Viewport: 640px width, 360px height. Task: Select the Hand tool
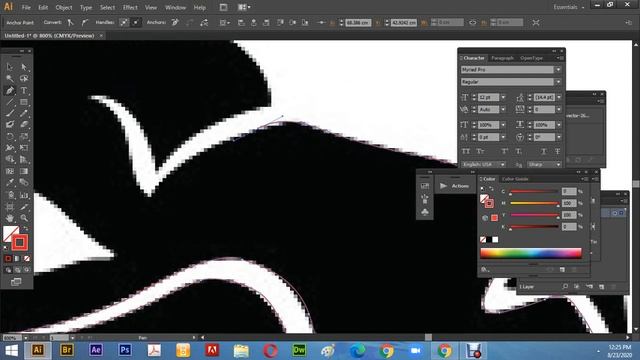(10, 218)
